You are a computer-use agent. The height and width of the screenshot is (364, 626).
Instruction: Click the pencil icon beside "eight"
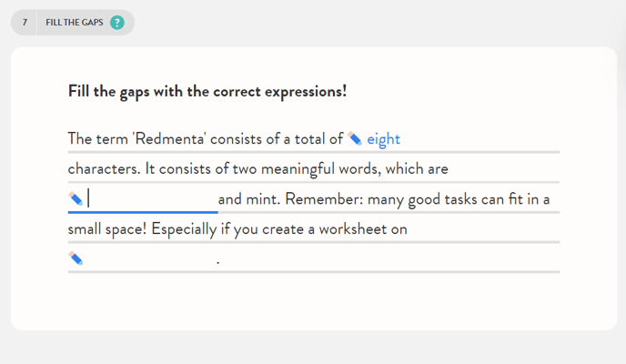pyautogui.click(x=355, y=139)
